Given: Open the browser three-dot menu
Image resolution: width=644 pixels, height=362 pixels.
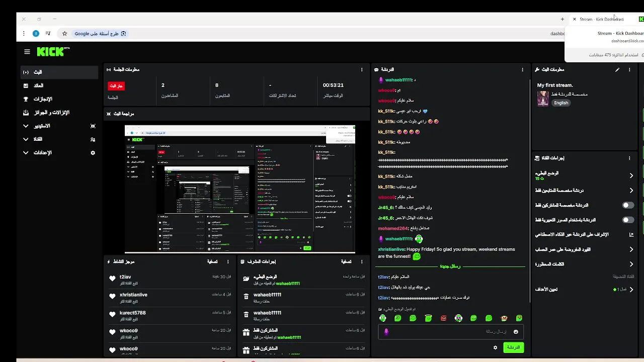Looking at the screenshot, I should pos(24,34).
